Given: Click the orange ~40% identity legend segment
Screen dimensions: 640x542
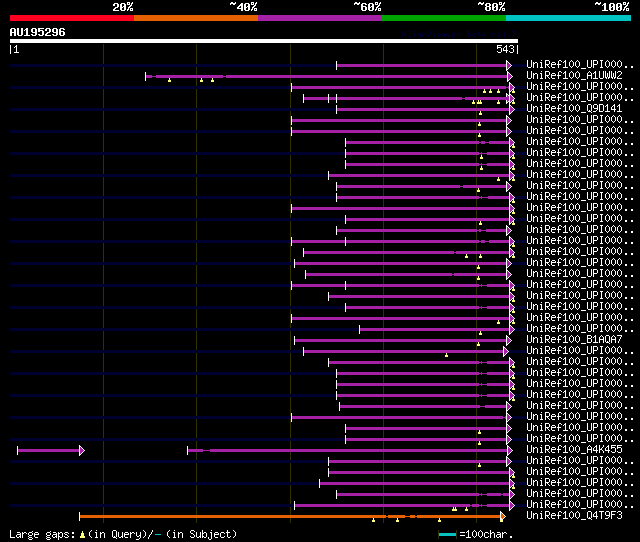Looking at the screenshot, I should 196,18.
